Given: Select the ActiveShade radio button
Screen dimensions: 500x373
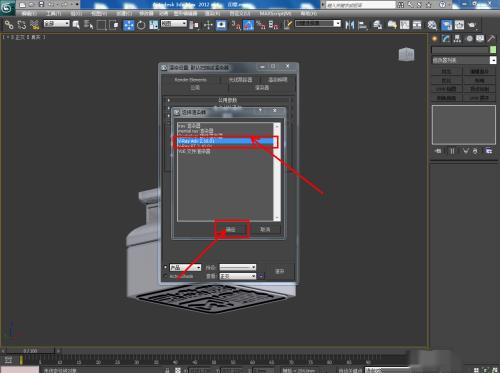Looking at the screenshot, I should coord(165,276).
